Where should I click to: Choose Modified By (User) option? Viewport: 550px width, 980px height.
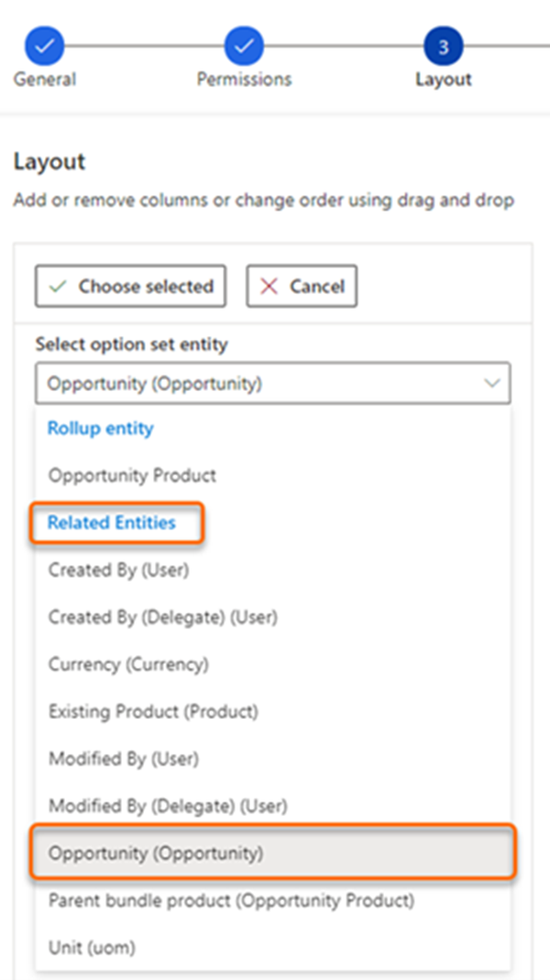click(124, 758)
